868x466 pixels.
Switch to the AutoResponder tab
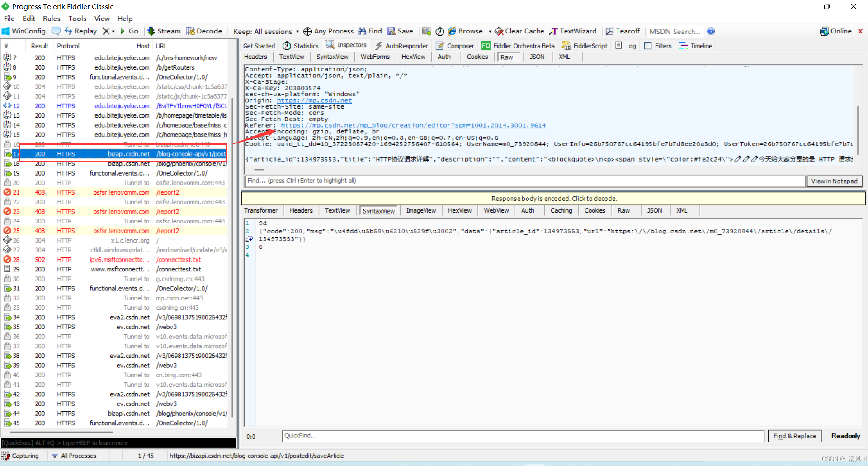(401, 46)
